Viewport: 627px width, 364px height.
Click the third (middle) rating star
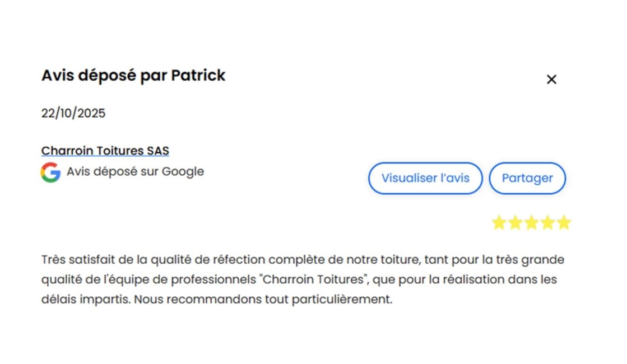pos(531,223)
